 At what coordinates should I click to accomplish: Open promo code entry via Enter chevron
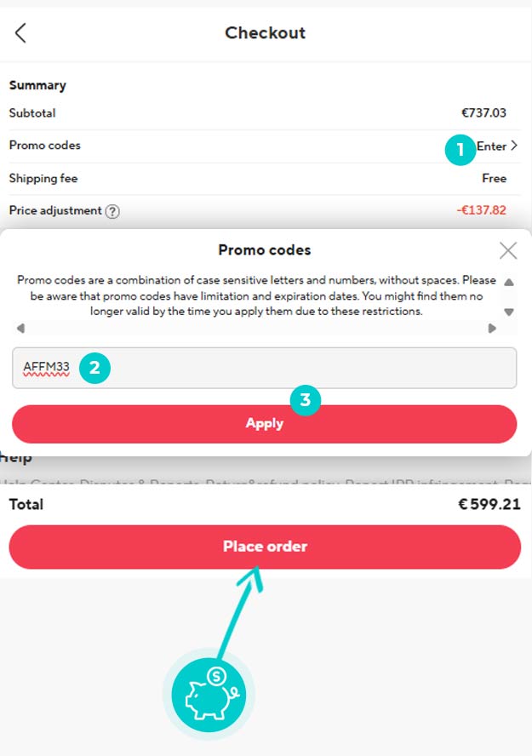(497, 146)
